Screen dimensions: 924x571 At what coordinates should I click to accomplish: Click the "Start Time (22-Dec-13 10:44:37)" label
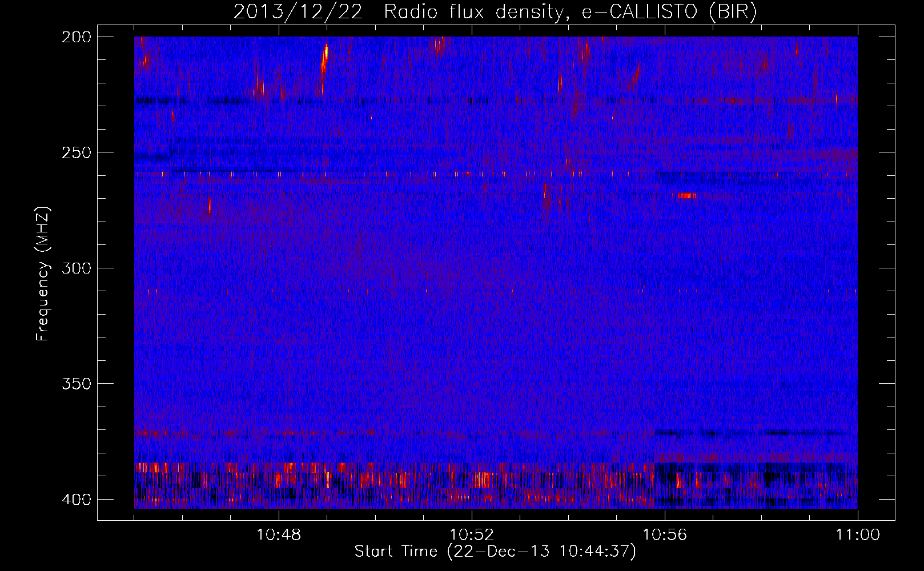click(x=495, y=552)
